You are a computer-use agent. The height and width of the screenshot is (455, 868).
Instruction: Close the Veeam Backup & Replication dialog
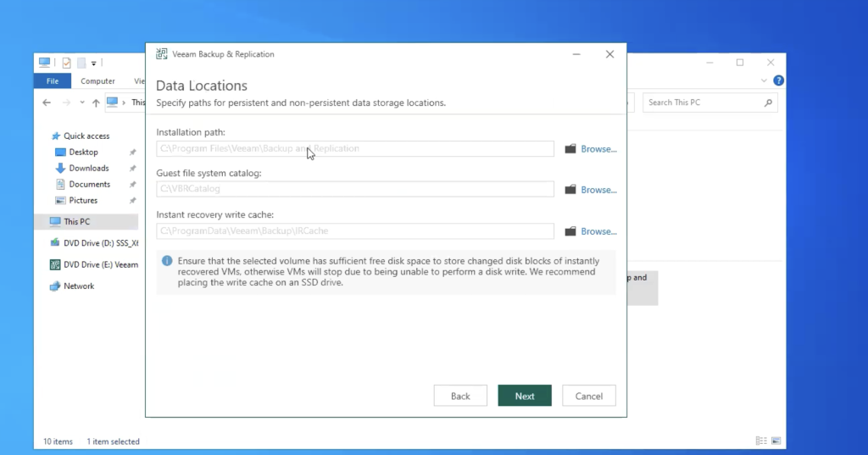click(609, 54)
